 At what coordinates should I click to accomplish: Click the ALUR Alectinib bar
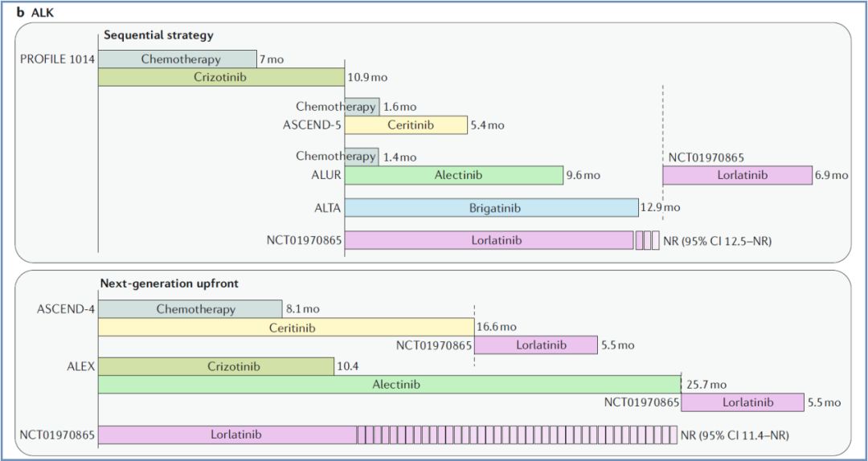[x=453, y=175]
